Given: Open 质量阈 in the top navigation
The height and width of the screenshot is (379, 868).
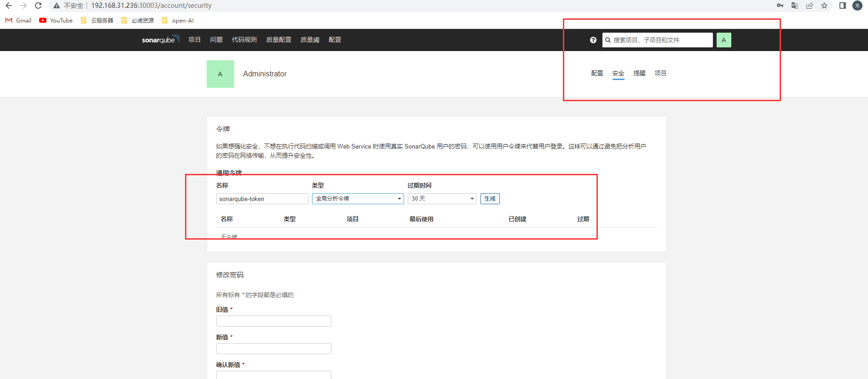Looking at the screenshot, I should click(310, 40).
